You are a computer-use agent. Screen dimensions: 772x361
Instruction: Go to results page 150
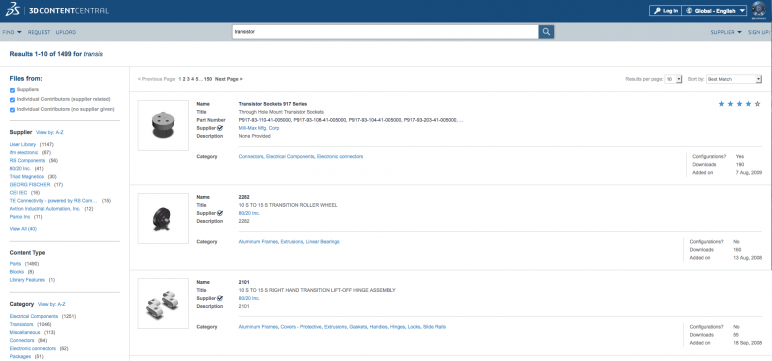point(208,79)
